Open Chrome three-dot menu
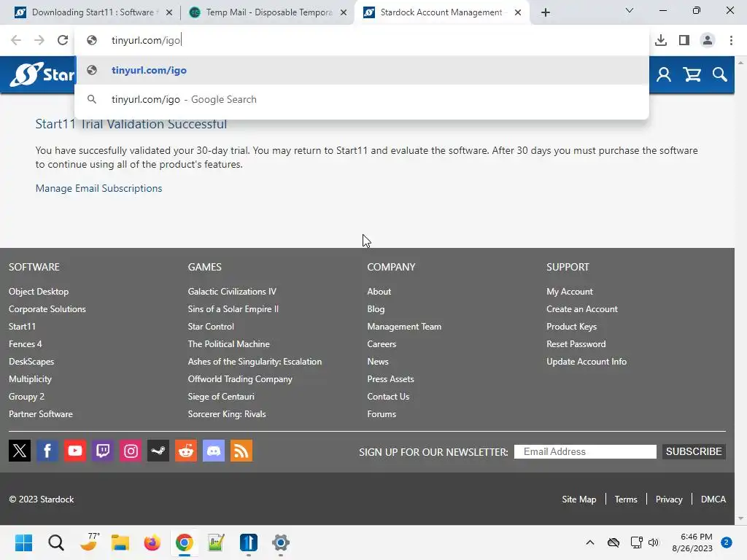Image resolution: width=747 pixels, height=560 pixels. (731, 40)
